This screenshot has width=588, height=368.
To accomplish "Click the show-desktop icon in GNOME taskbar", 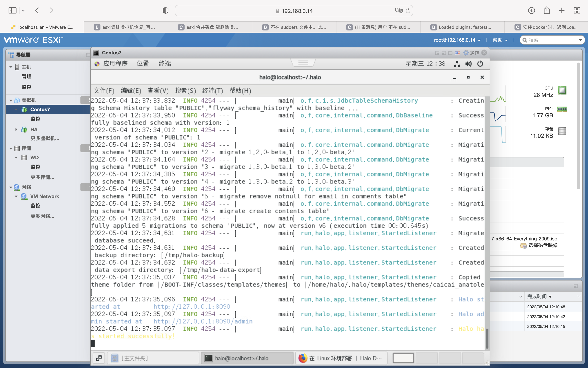I will point(99,358).
